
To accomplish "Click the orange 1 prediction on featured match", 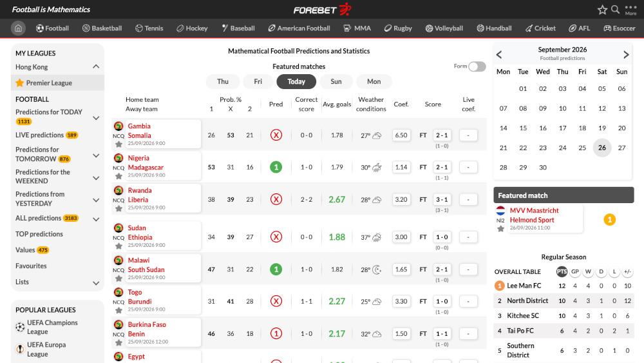I will tap(609, 220).
